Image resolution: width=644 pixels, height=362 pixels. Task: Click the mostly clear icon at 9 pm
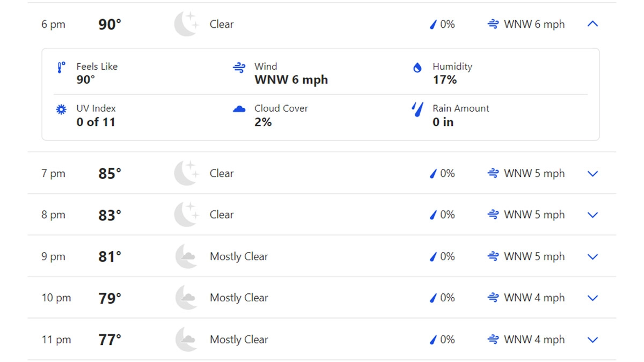[x=186, y=256]
